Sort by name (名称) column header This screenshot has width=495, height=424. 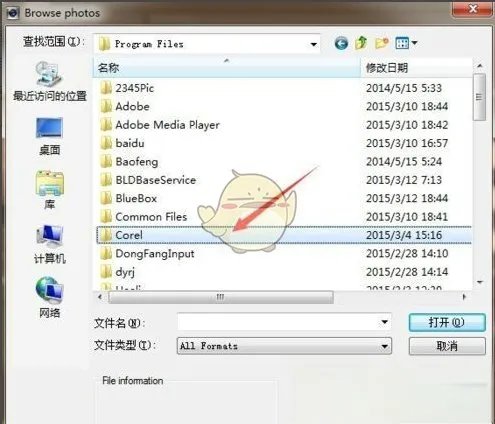(227, 68)
